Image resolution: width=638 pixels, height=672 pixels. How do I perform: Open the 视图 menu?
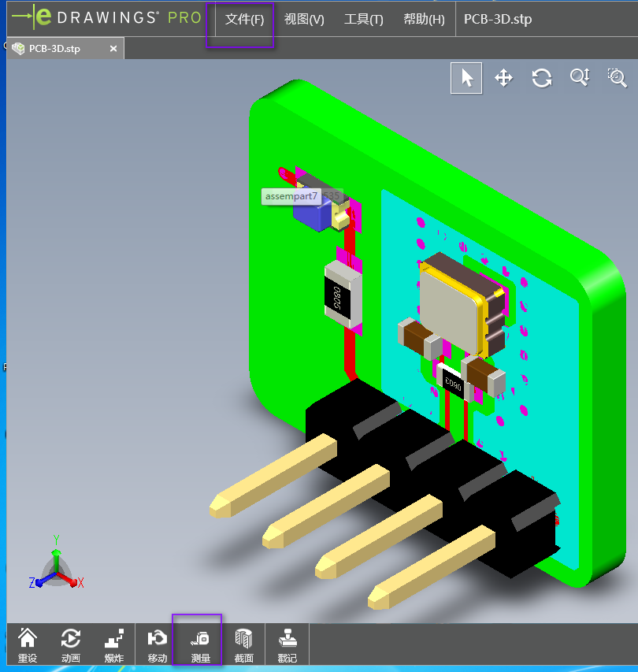(303, 19)
